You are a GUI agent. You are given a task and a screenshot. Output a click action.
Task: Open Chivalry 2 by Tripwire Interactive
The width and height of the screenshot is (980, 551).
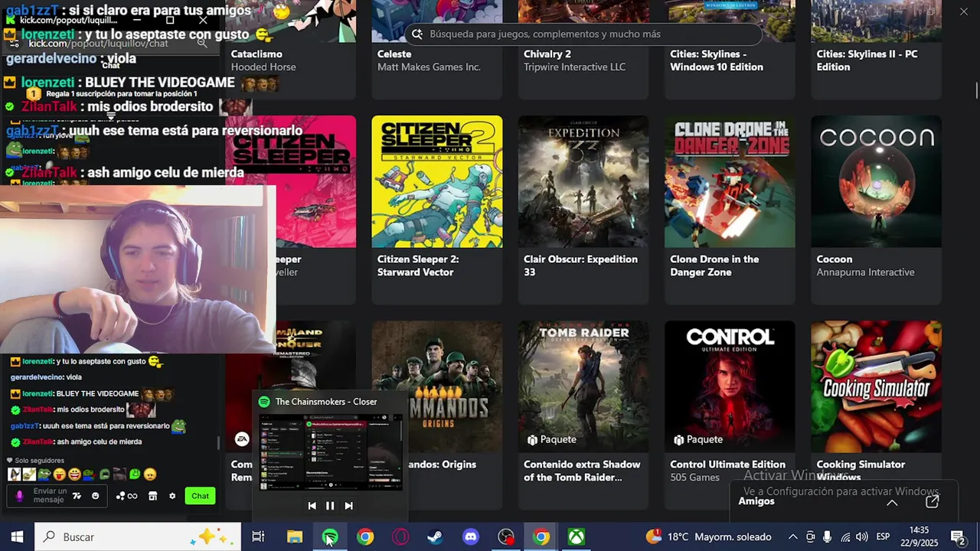pyautogui.click(x=583, y=50)
